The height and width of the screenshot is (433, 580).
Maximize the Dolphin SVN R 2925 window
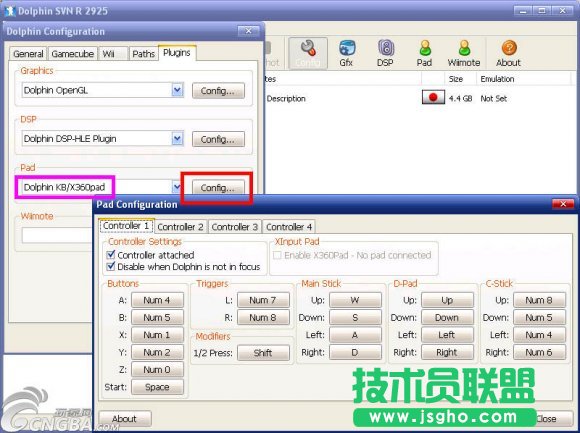click(543, 11)
